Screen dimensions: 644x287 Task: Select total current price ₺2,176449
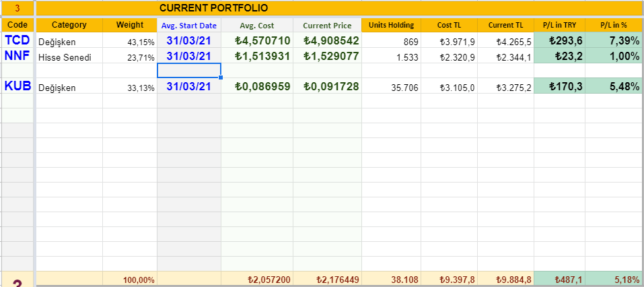[x=327, y=279]
